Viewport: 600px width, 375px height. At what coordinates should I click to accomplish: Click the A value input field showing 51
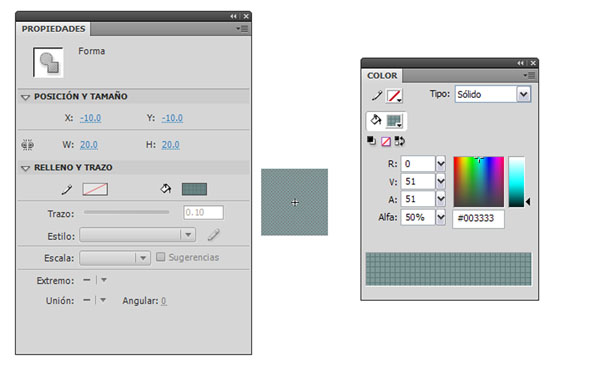click(418, 199)
